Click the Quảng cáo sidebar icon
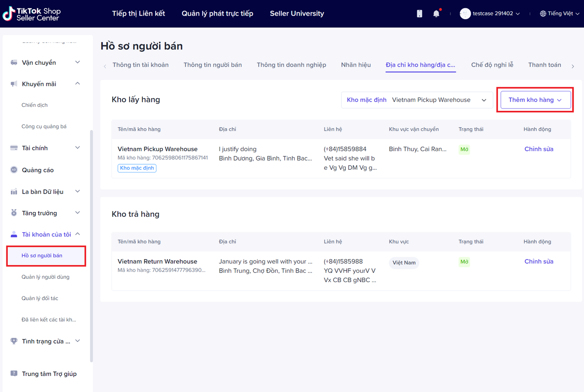Image resolution: width=584 pixels, height=392 pixels. point(14,170)
